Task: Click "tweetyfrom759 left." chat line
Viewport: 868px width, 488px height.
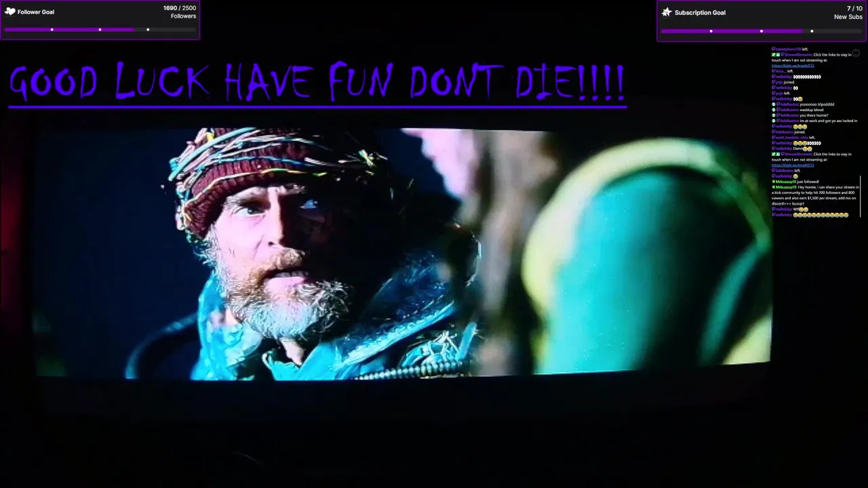Action: point(790,49)
